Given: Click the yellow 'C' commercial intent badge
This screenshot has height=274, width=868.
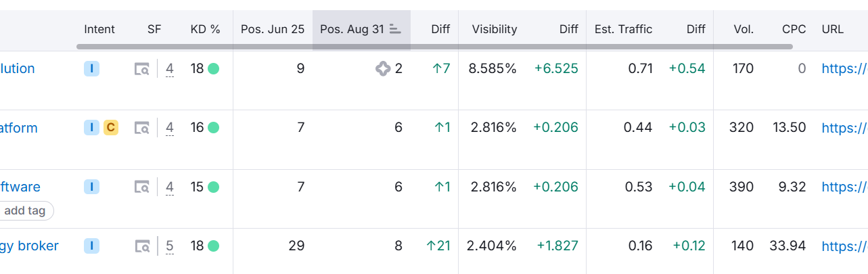Looking at the screenshot, I should 111,128.
